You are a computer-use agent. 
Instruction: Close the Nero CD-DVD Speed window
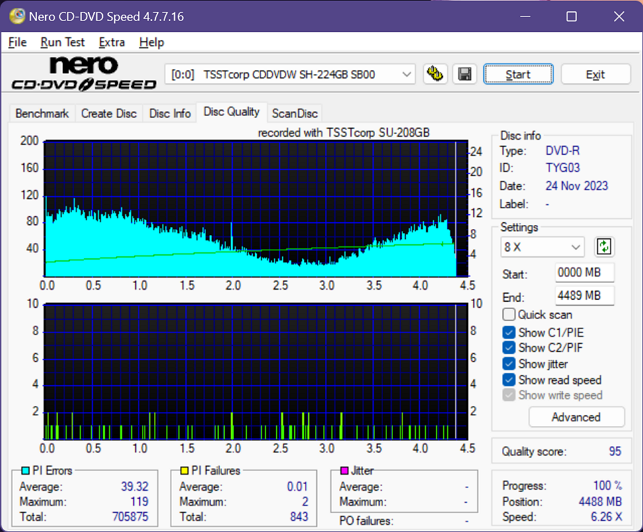[619, 16]
